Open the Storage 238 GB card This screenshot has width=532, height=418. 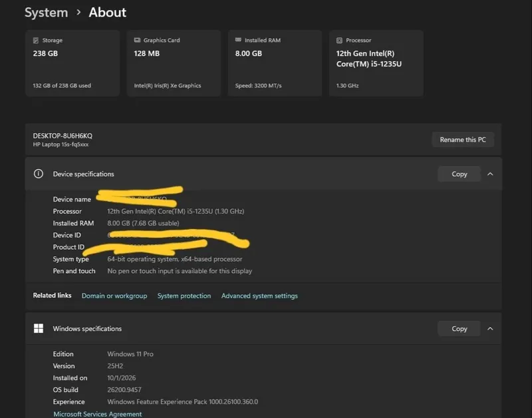(x=72, y=63)
